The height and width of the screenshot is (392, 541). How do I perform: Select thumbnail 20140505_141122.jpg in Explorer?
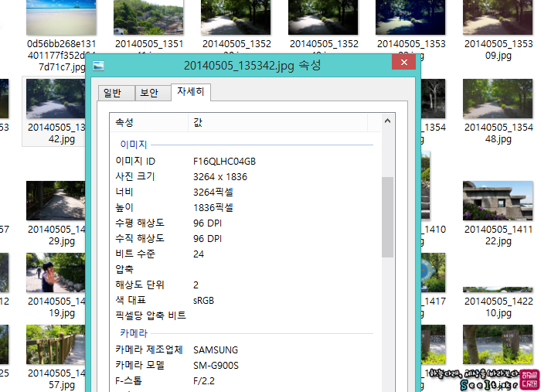[x=498, y=200]
